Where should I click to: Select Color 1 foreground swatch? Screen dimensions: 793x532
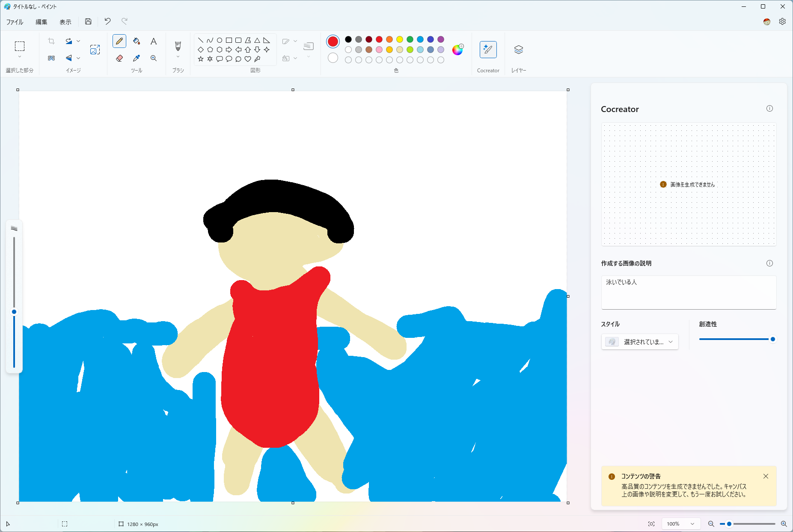coord(333,41)
